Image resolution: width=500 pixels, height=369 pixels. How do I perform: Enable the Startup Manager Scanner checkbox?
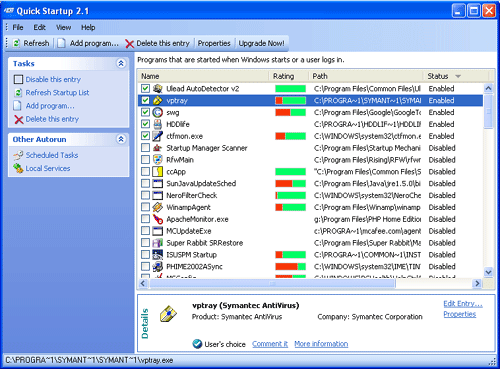pos(145,148)
